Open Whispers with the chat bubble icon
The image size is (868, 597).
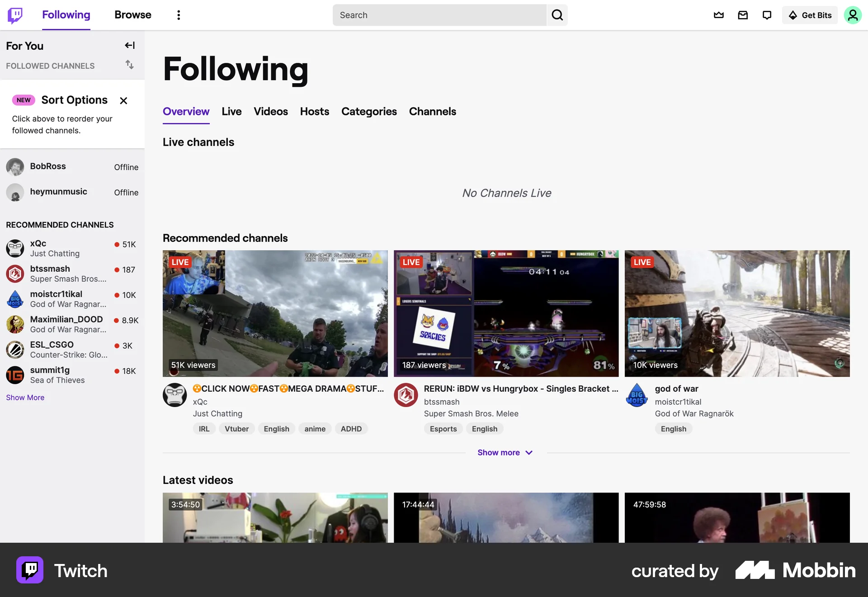(x=766, y=15)
